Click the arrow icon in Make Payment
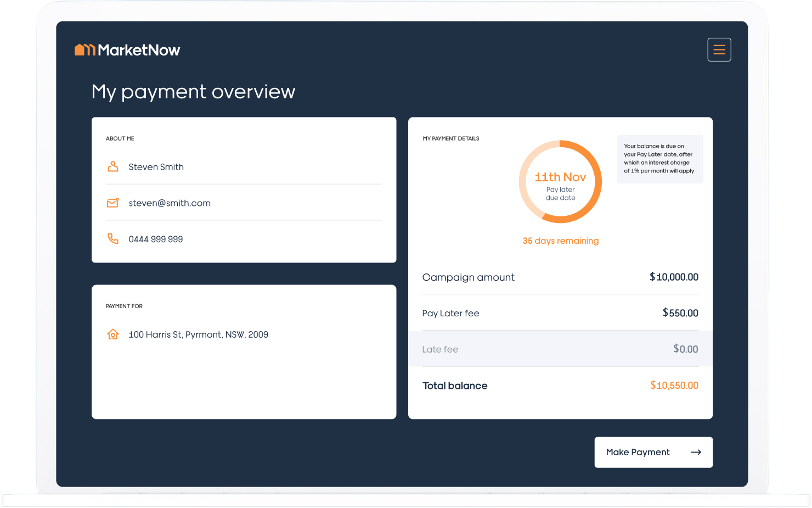Screen dimensions: 812x508 pyautogui.click(x=696, y=453)
